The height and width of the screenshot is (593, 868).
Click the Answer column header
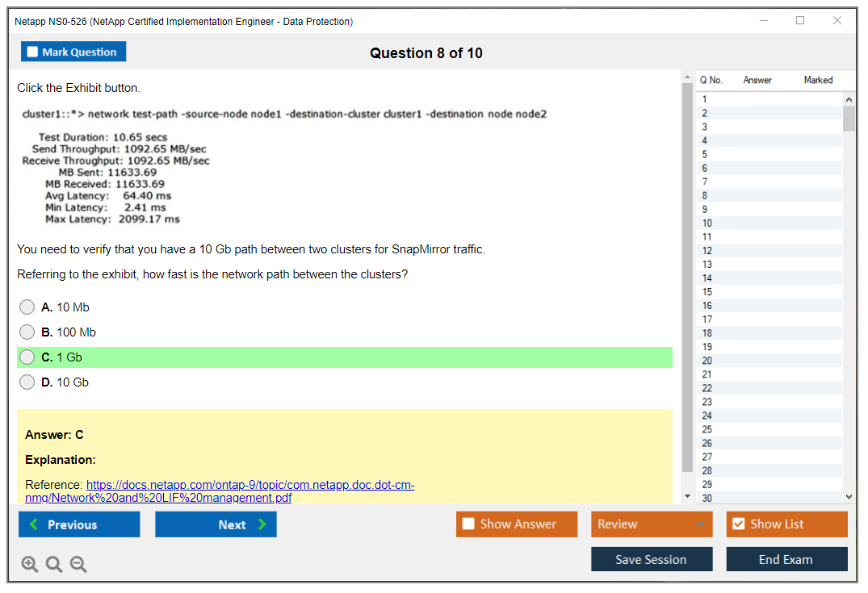click(x=757, y=80)
